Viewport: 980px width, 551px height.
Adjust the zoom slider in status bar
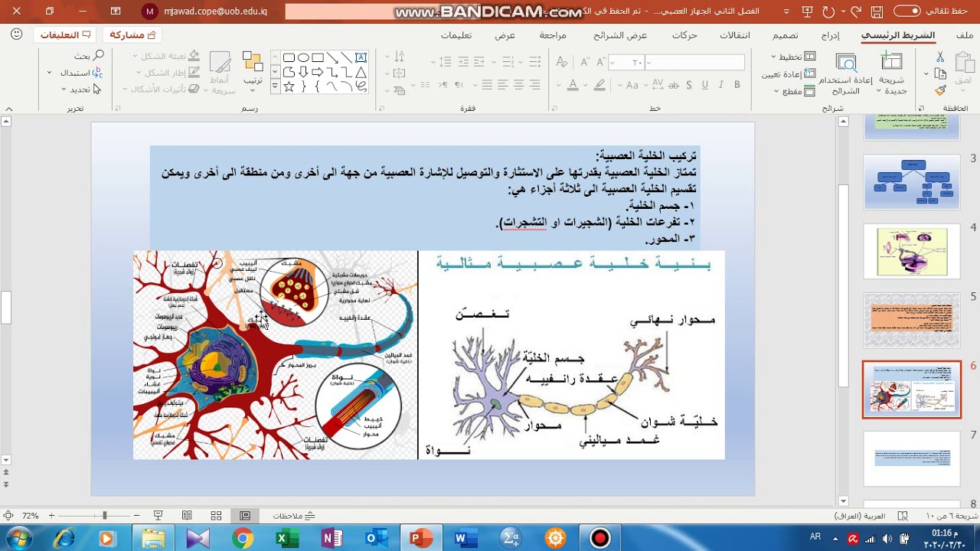pyautogui.click(x=104, y=516)
